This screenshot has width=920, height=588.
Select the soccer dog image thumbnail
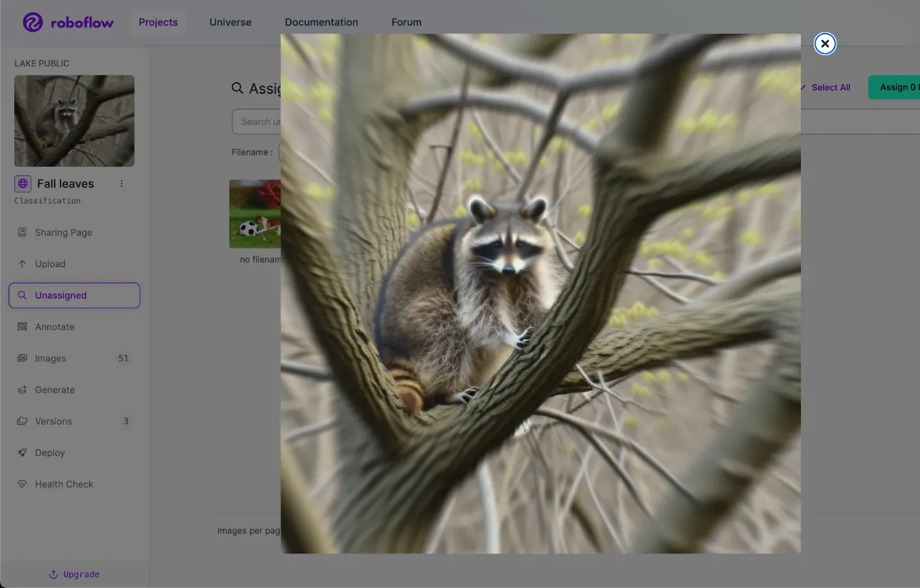255,214
